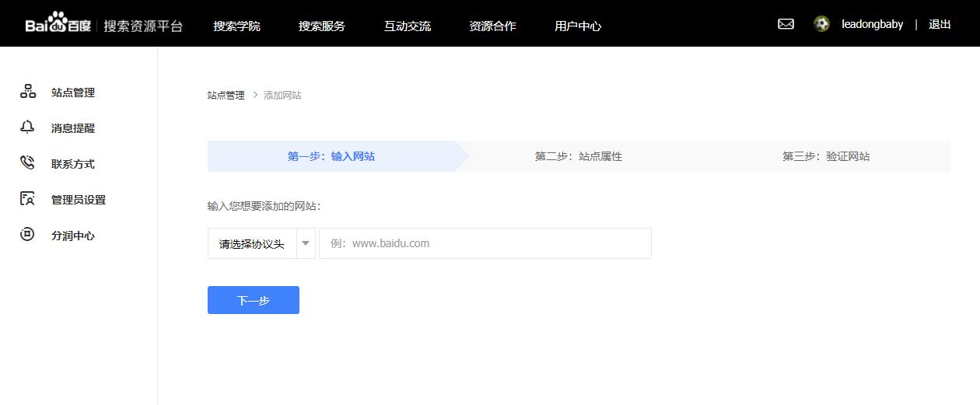The image size is (980, 405).
Task: Open 互动交流 in the top navigation
Action: (408, 26)
